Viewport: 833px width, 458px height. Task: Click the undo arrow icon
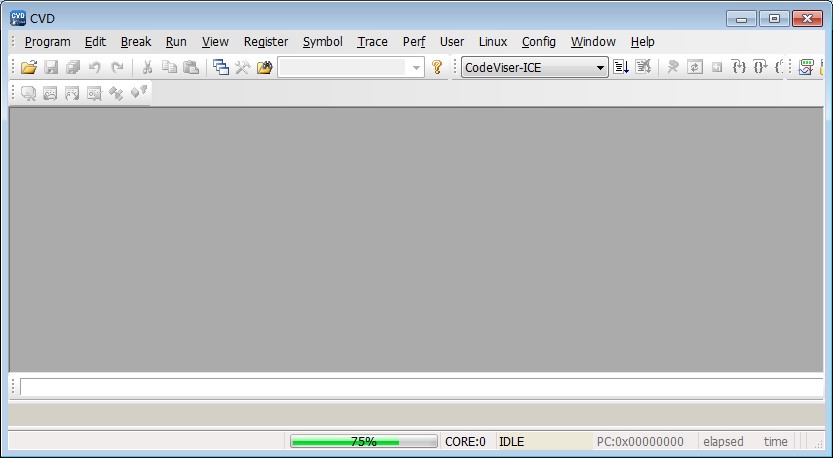coord(95,67)
